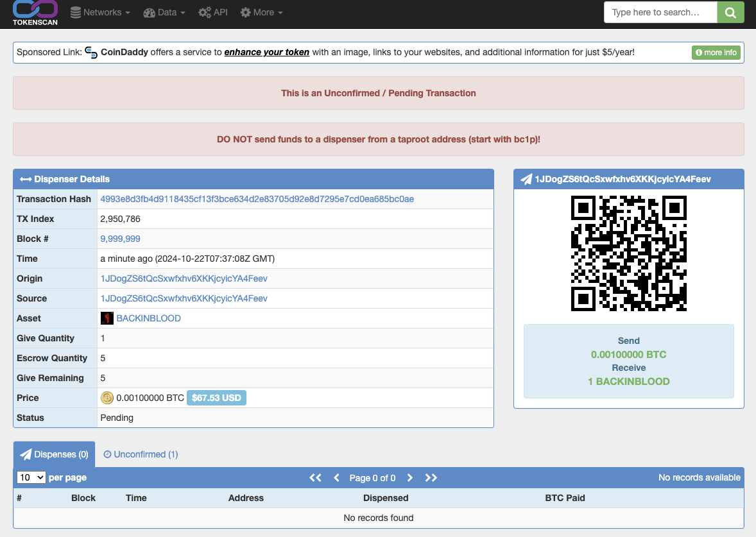This screenshot has width=756, height=537.
Task: Open the Data menu
Action: pos(164,13)
